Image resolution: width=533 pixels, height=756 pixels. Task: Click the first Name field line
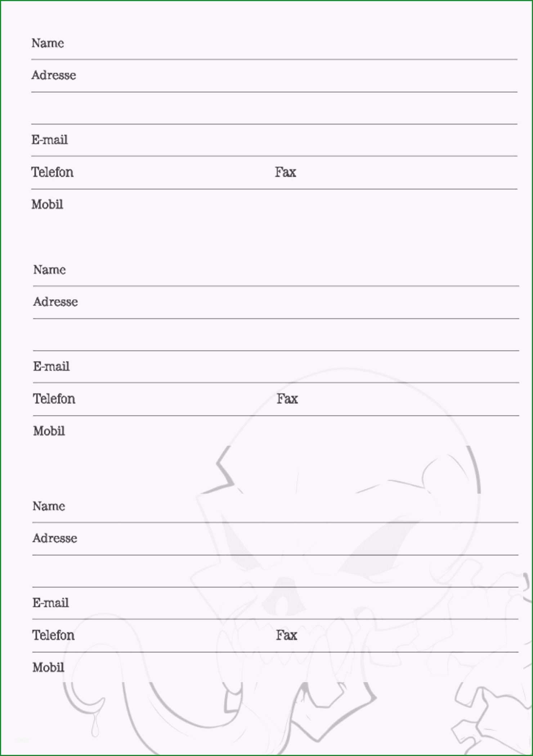point(274,44)
